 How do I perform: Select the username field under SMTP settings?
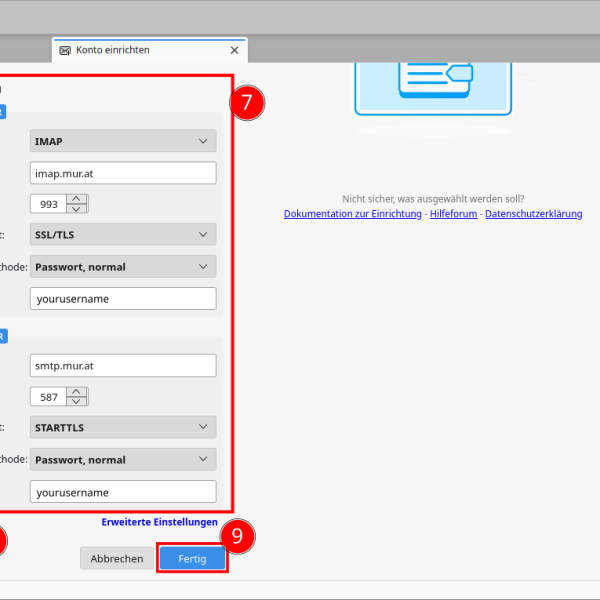[x=123, y=492]
